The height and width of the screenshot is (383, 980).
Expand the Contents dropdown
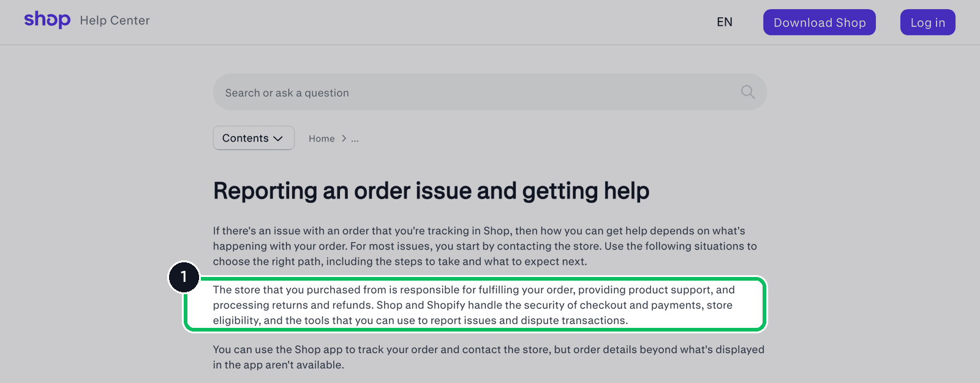pyautogui.click(x=254, y=138)
